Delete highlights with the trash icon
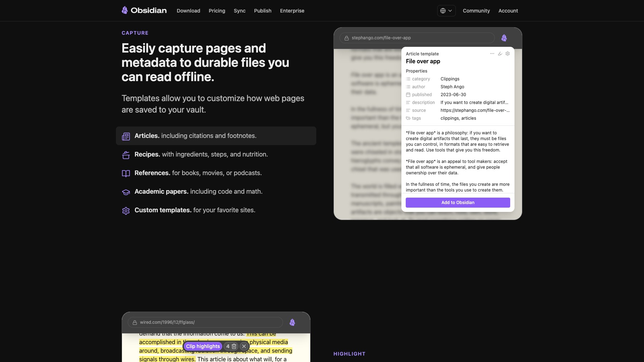644x362 pixels. [x=234, y=346]
